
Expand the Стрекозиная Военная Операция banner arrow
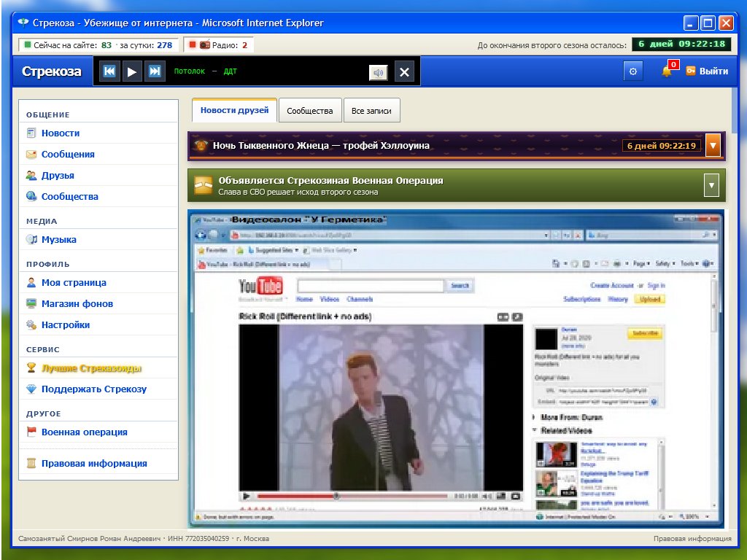click(x=711, y=185)
